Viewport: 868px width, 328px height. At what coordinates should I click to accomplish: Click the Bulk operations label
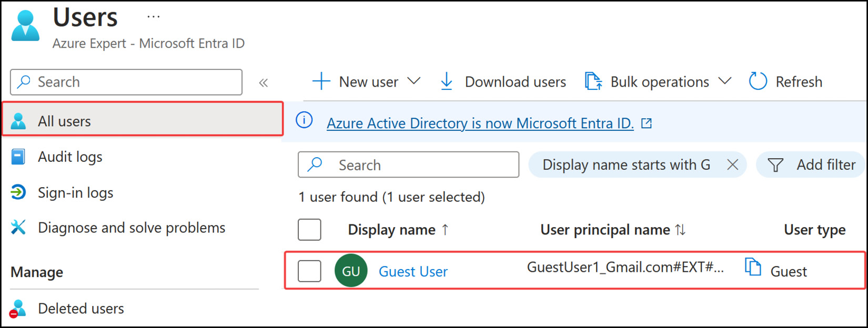click(660, 82)
